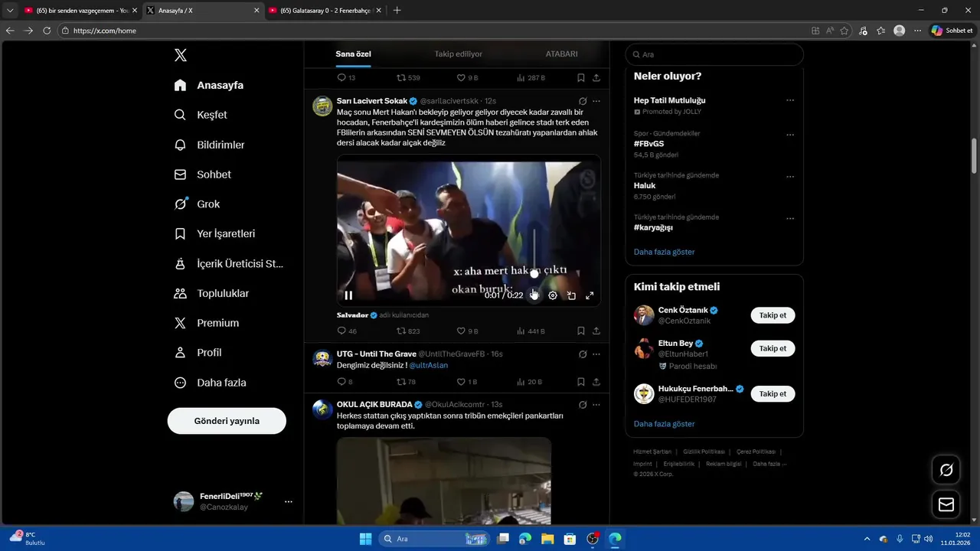Click Daha fazla göster under Kimi takip etmeli
Image resolution: width=980 pixels, height=551 pixels.
664,423
